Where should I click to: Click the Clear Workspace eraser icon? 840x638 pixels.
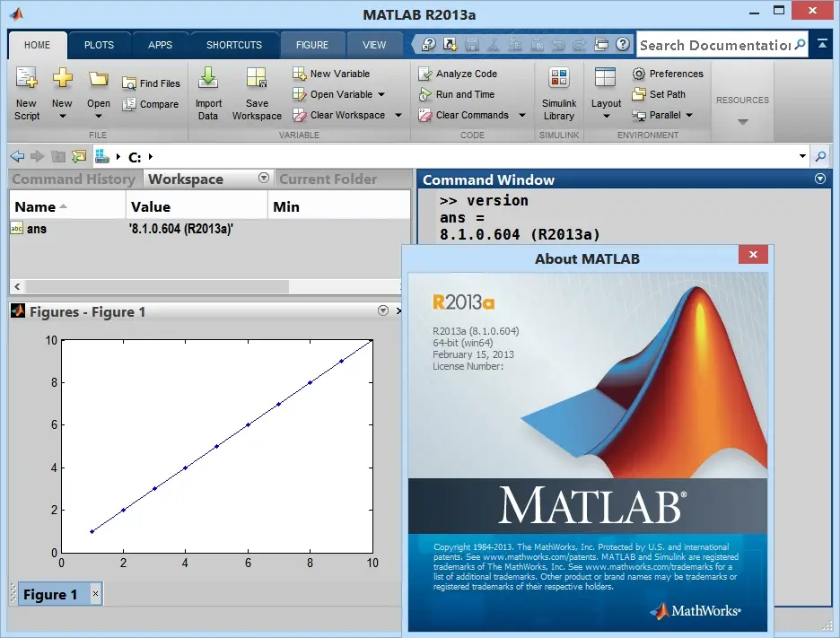coord(299,115)
